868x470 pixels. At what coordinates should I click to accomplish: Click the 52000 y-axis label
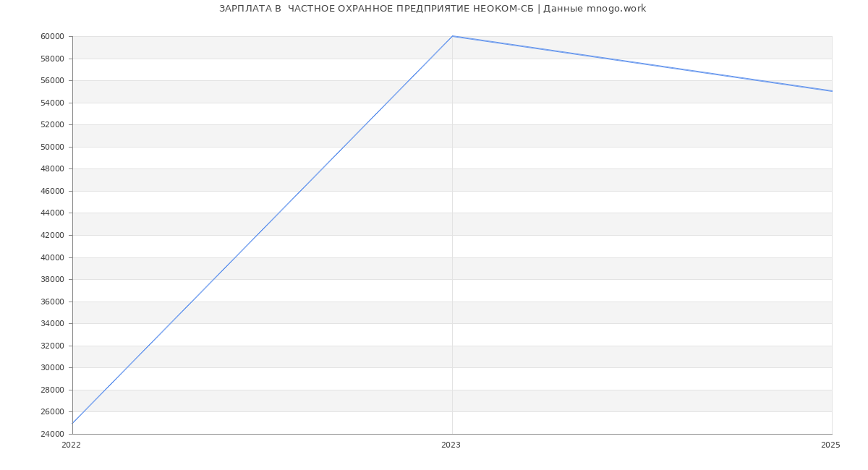52,124
